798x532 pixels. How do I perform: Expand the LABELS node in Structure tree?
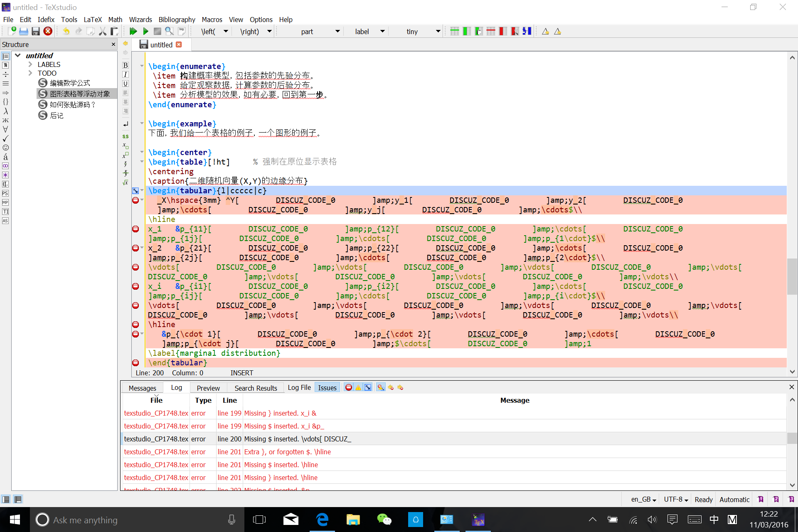(30, 64)
